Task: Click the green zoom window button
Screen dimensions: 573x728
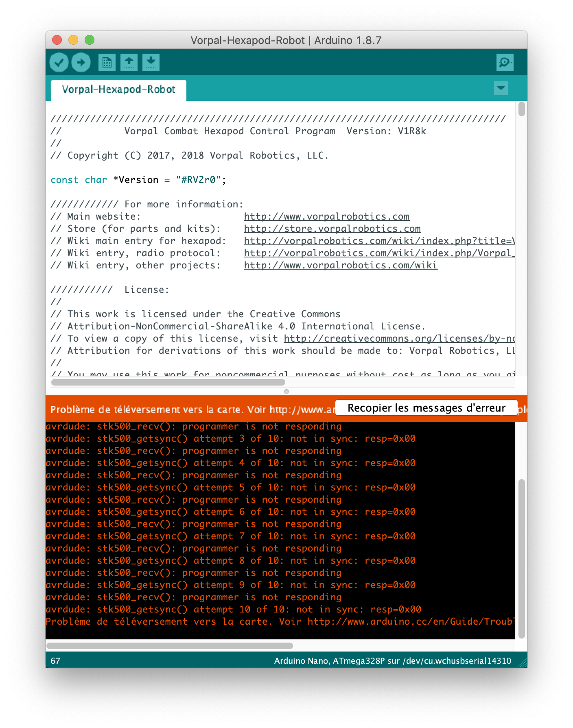Action: click(x=90, y=40)
